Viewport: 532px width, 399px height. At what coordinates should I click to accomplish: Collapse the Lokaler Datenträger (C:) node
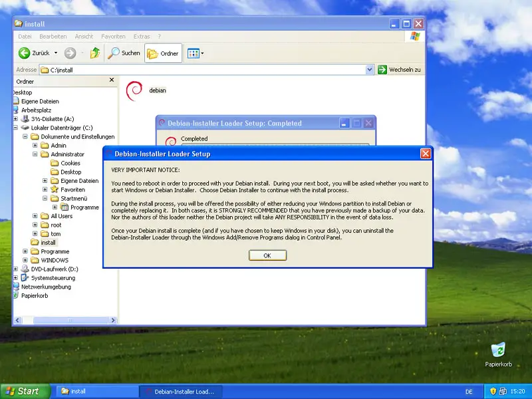tap(15, 128)
